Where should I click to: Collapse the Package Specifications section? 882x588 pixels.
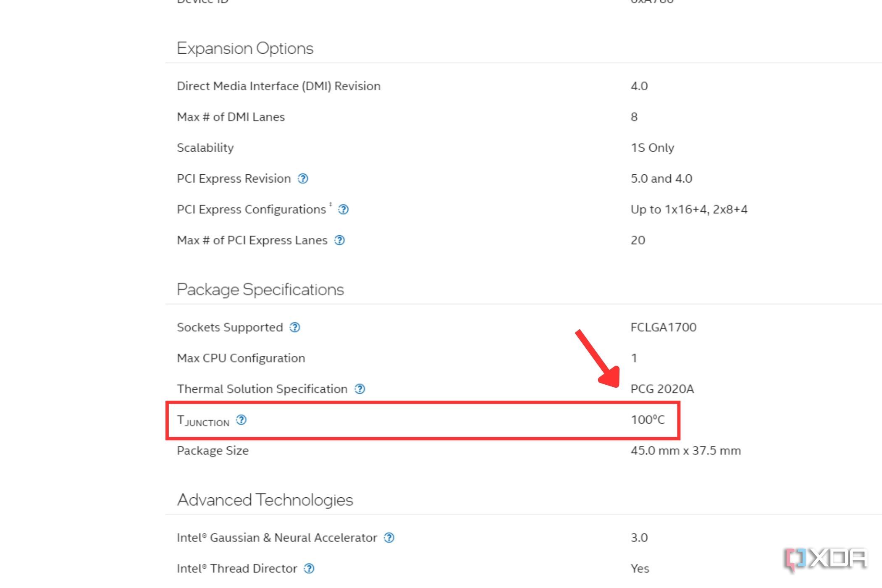261,289
